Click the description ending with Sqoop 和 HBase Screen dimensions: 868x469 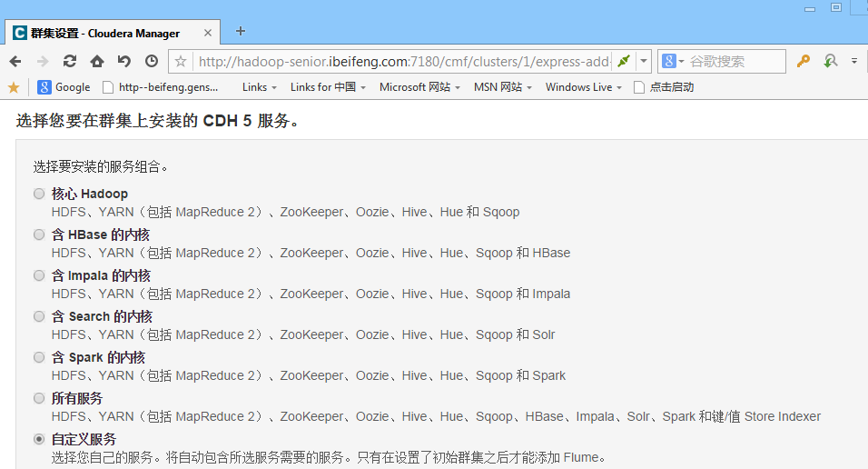click(x=311, y=253)
